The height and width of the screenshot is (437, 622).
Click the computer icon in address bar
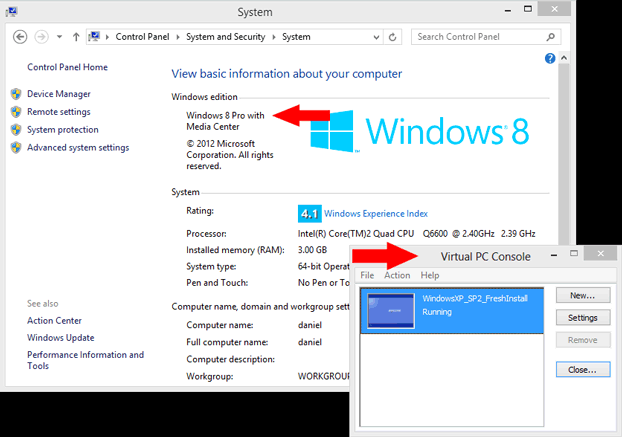click(x=94, y=36)
